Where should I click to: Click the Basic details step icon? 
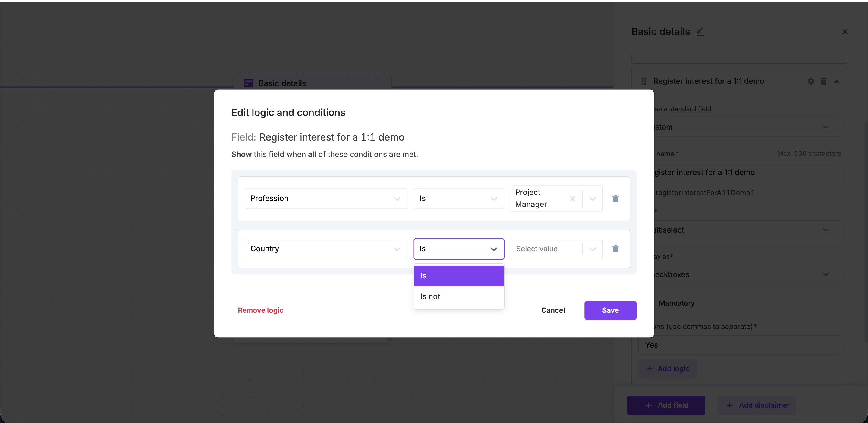249,83
